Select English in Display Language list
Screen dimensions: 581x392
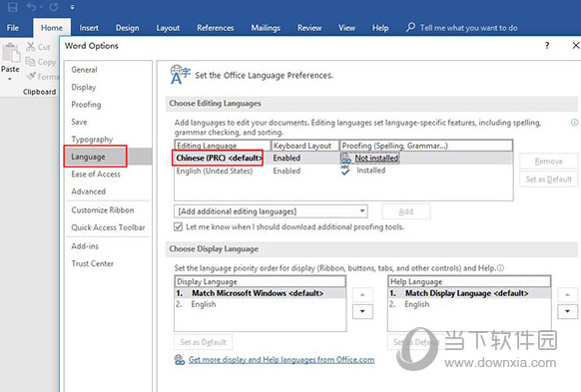(261, 304)
